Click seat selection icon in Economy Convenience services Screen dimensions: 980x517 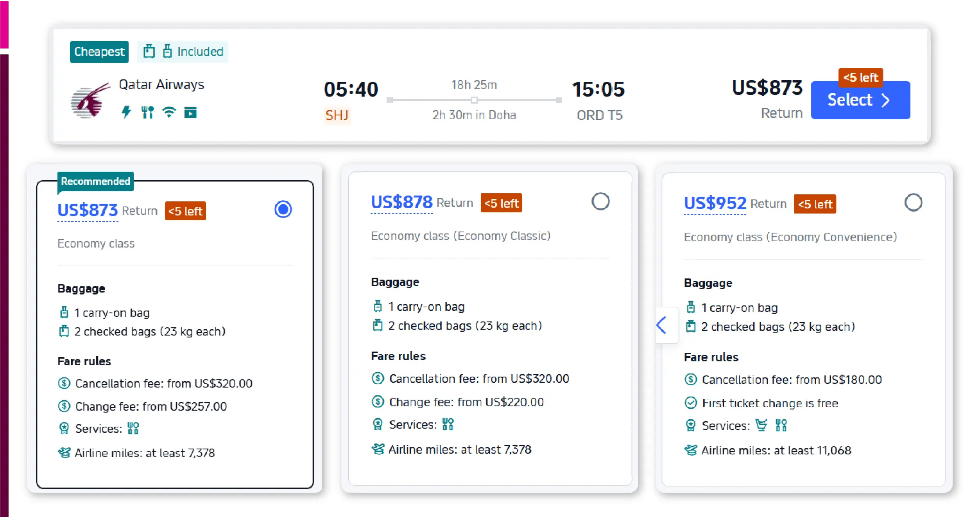coord(761,425)
